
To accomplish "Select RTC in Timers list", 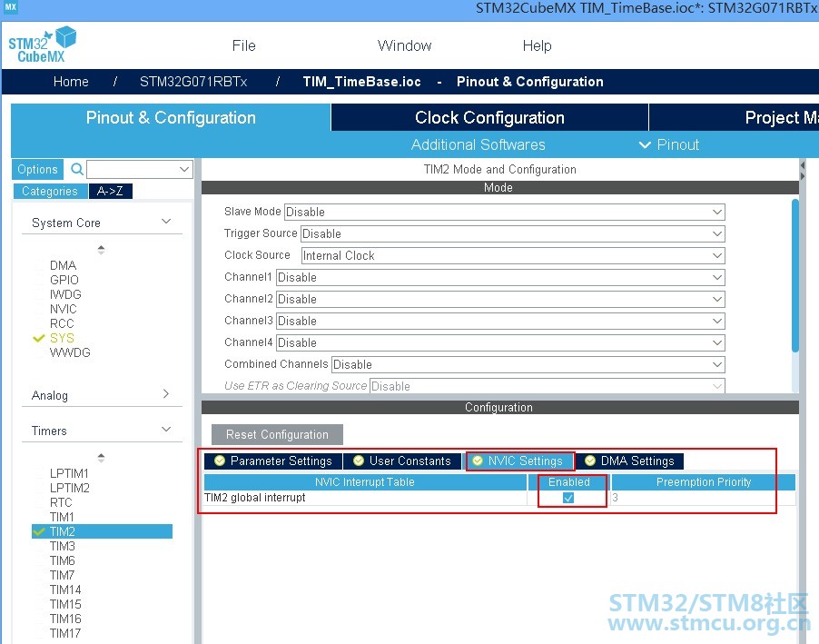I will pyautogui.click(x=61, y=502).
